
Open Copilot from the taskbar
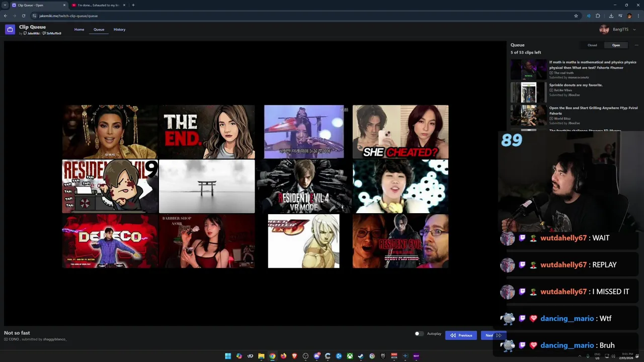pyautogui.click(x=239, y=356)
